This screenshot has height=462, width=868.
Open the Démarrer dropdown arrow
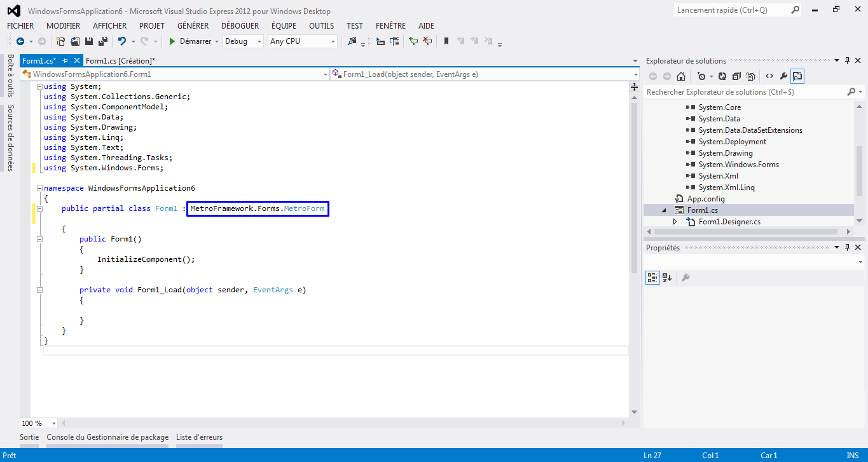[x=217, y=41]
